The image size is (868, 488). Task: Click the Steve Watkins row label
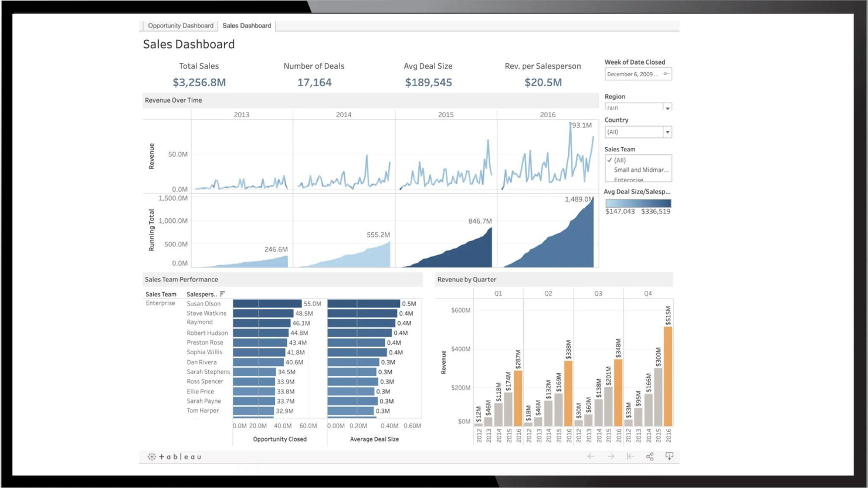pos(206,313)
